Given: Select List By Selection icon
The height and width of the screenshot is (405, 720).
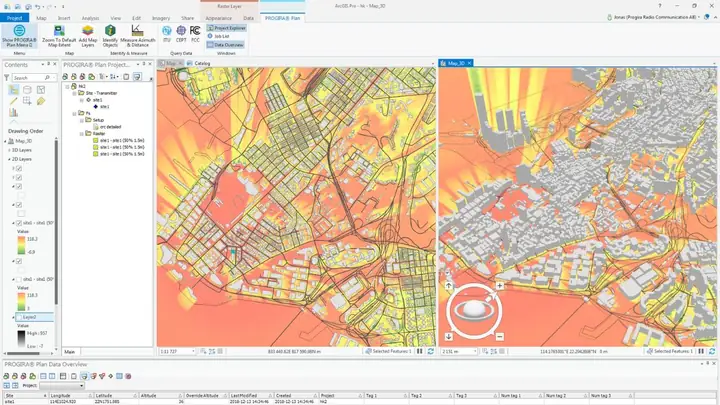Looking at the screenshot, I should 41,90.
